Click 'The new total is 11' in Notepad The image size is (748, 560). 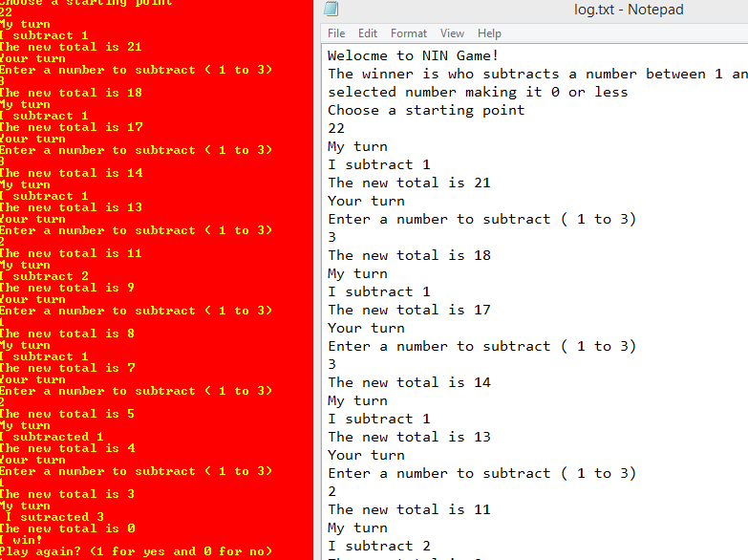tap(409, 509)
